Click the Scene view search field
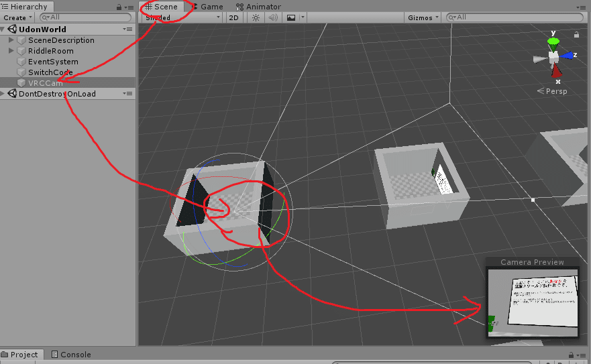 (515, 17)
